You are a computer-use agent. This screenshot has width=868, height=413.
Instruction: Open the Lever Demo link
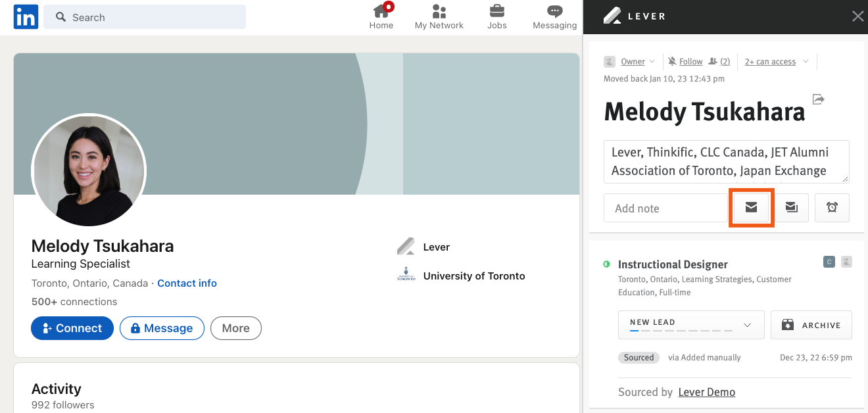[x=706, y=392]
